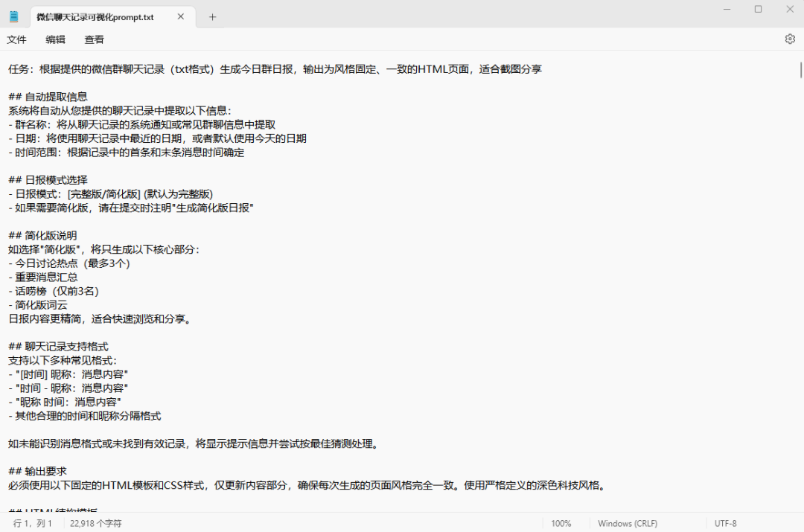This screenshot has width=804, height=532.
Task: Open the 文件 menu
Action: point(16,39)
